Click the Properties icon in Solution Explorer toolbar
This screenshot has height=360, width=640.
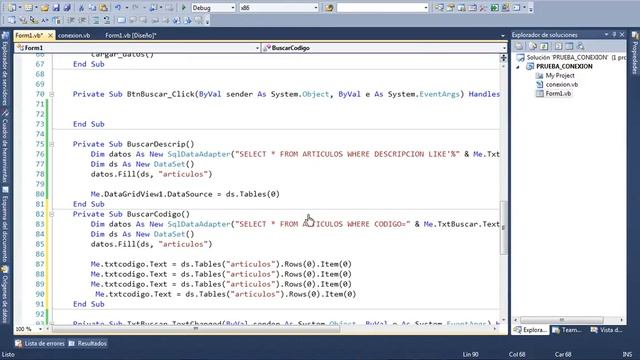(519, 46)
